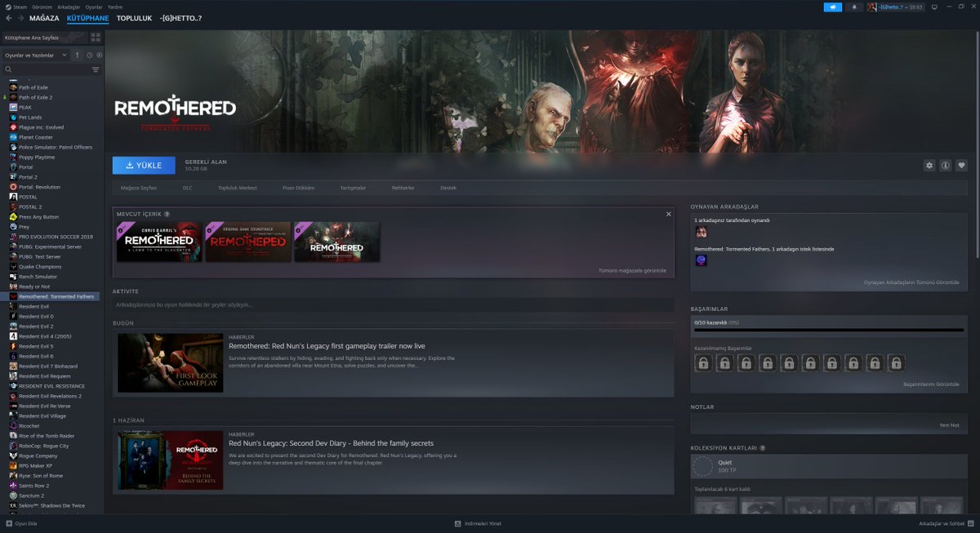Open the Second Dev Diary news headline
The height and width of the screenshot is (533, 980).
pyautogui.click(x=331, y=443)
